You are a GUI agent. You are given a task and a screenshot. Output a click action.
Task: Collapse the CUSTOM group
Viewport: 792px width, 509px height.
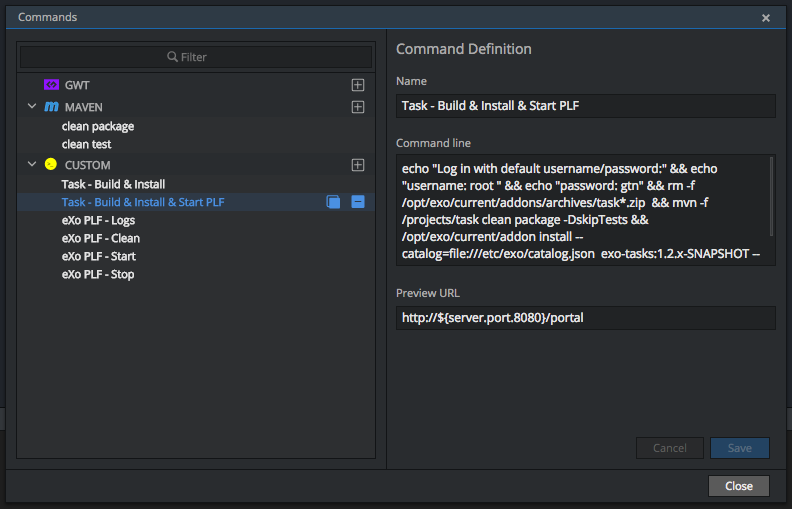pos(32,164)
